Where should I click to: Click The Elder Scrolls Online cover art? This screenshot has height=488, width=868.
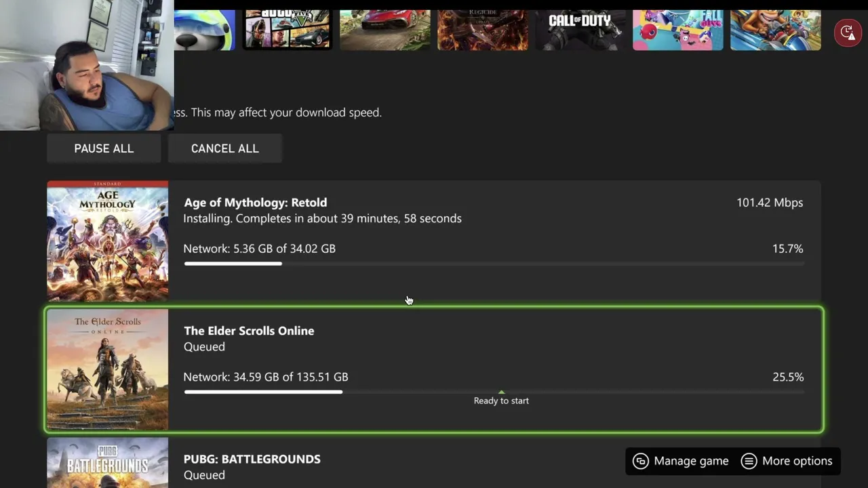tap(108, 369)
